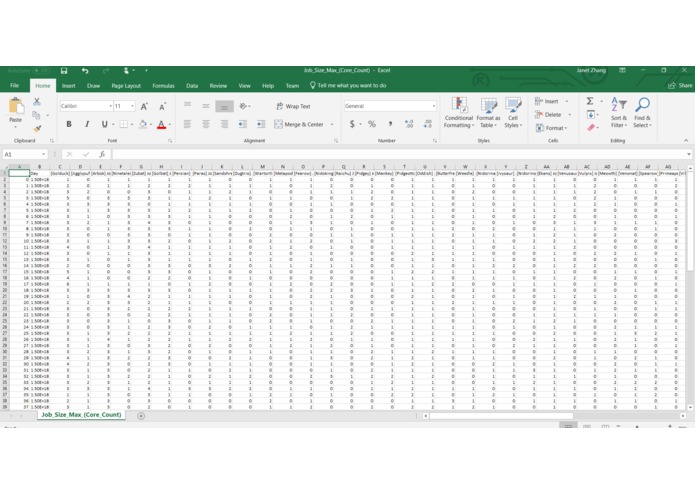The image size is (695, 494).
Task: Toggle Wrap Text for selected cells
Action: 293,106
